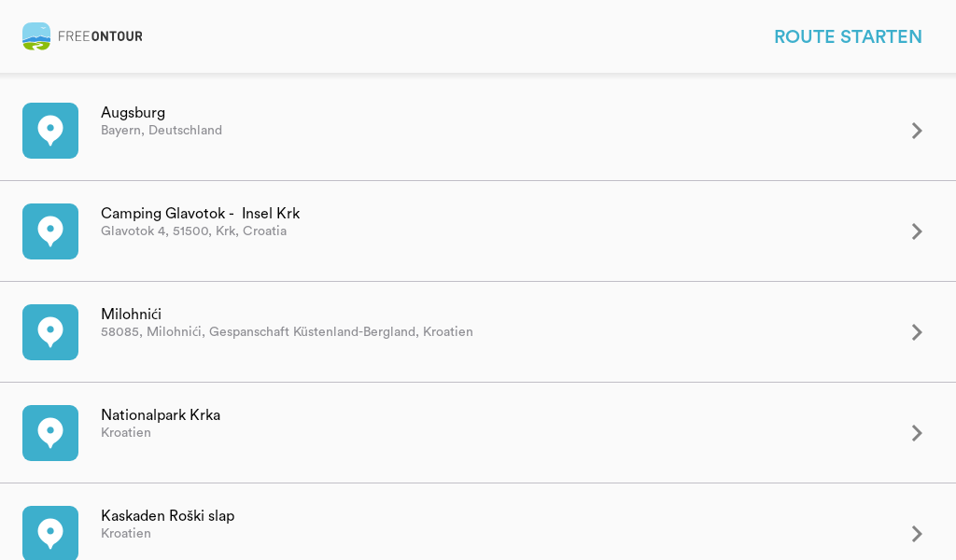Click the Glavotok 4, 51500 address line
The width and height of the screenshot is (956, 560).
pyautogui.click(x=194, y=231)
